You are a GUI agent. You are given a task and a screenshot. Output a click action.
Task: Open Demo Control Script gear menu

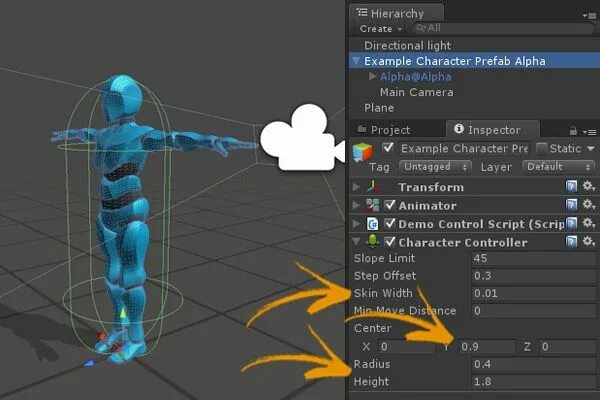click(x=589, y=224)
